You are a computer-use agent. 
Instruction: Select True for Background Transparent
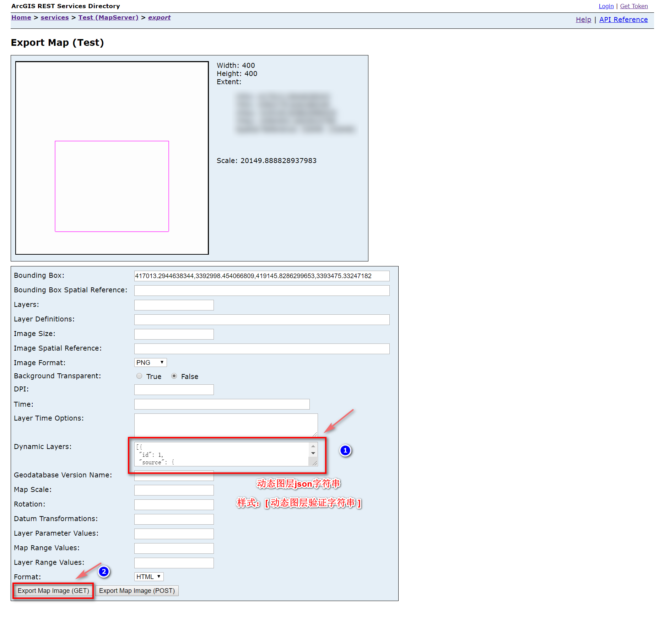[x=139, y=376]
